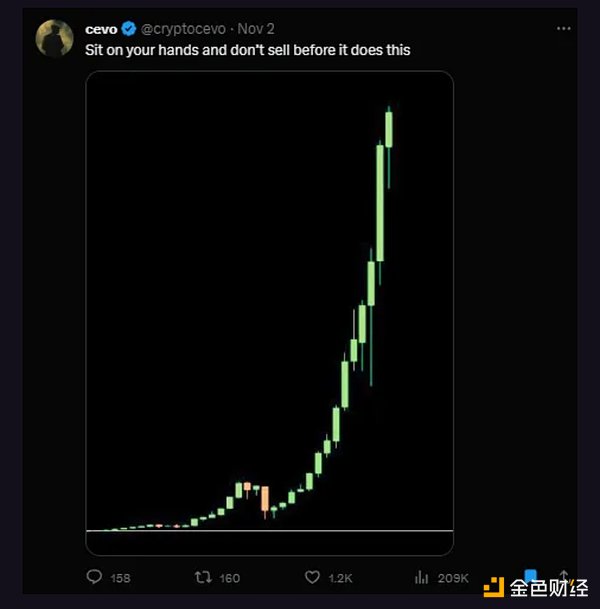Open cevo's profile avatar
Image resolution: width=600 pixels, height=609 pixels.
click(54, 38)
